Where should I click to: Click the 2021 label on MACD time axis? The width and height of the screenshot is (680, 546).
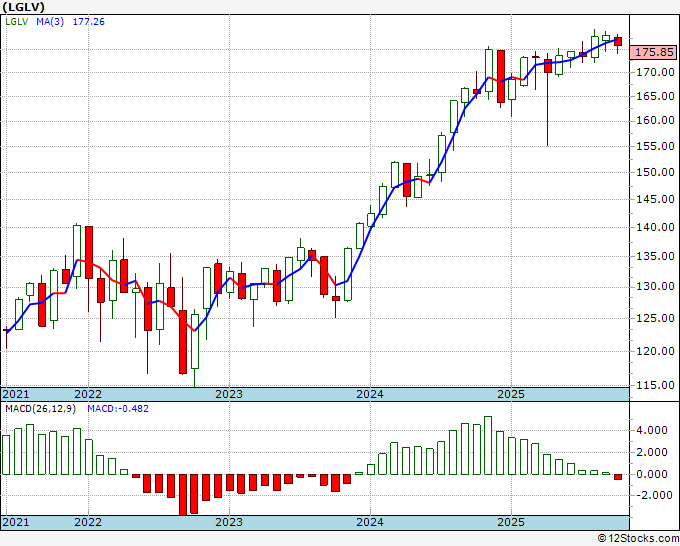16,522
